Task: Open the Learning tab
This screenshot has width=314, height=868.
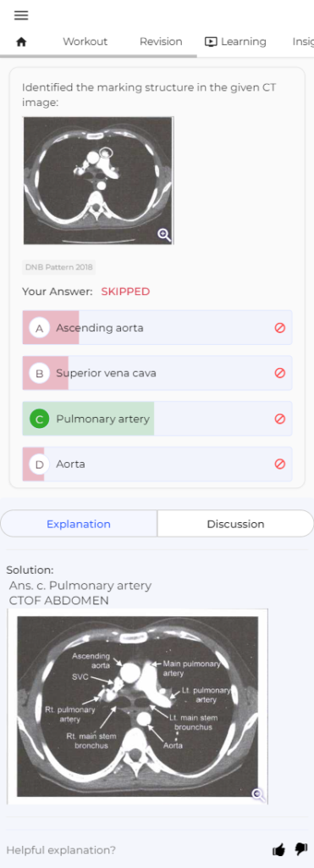Action: click(235, 42)
